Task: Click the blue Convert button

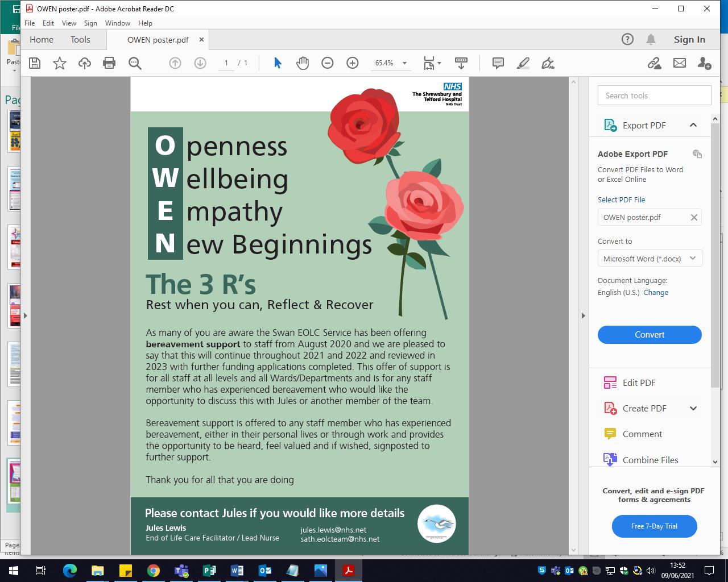Action: click(650, 335)
